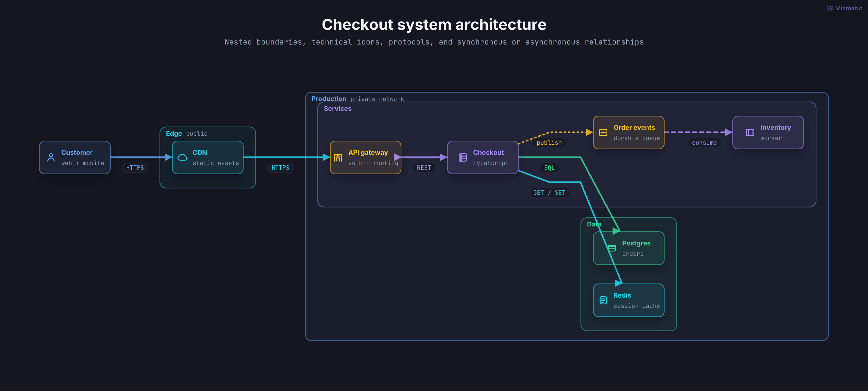The width and height of the screenshot is (868, 391).
Task: Select the Redis node title
Action: click(622, 295)
